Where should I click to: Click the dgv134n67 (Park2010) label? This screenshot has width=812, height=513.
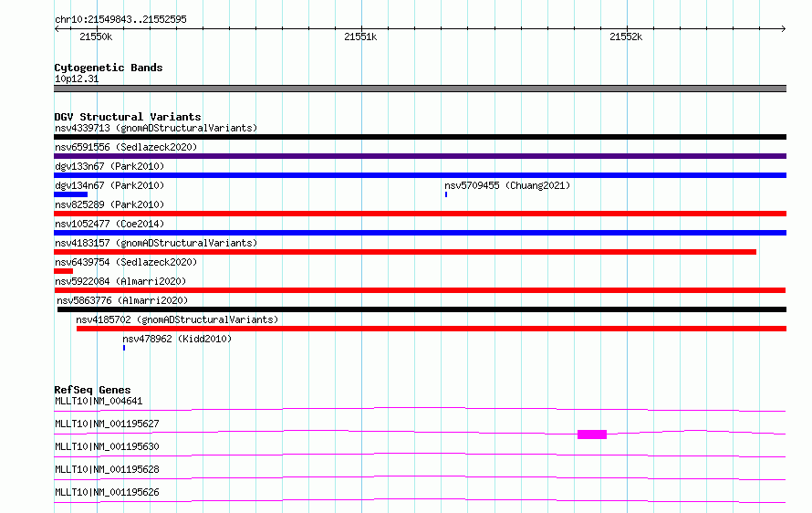[109, 185]
